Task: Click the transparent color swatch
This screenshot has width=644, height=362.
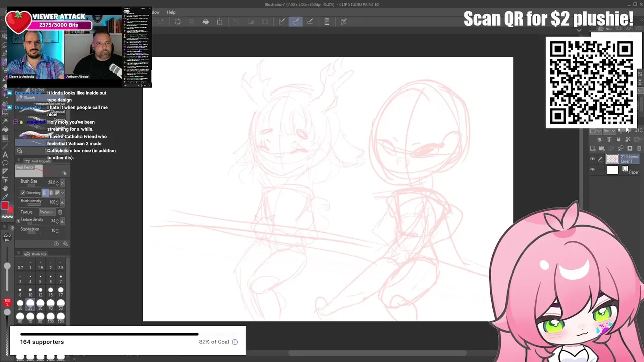Action: click(x=7, y=217)
